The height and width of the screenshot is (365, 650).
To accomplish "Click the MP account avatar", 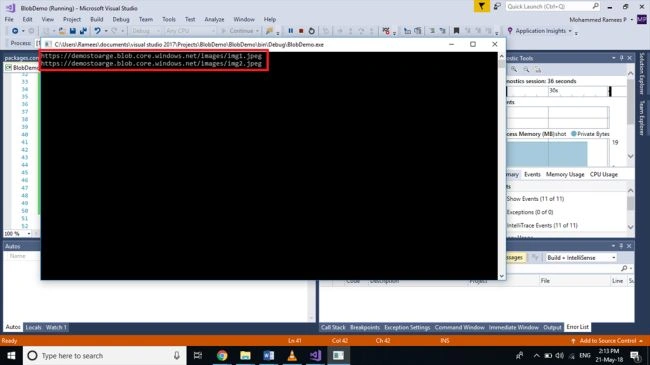I will pos(641,19).
